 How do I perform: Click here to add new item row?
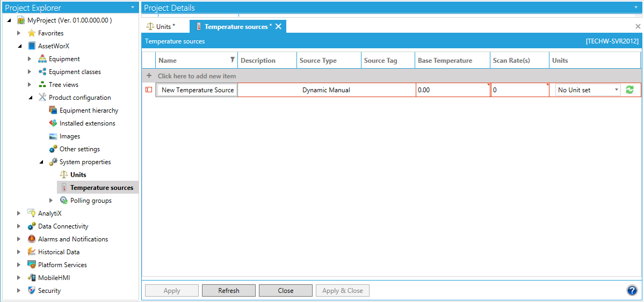(x=197, y=76)
